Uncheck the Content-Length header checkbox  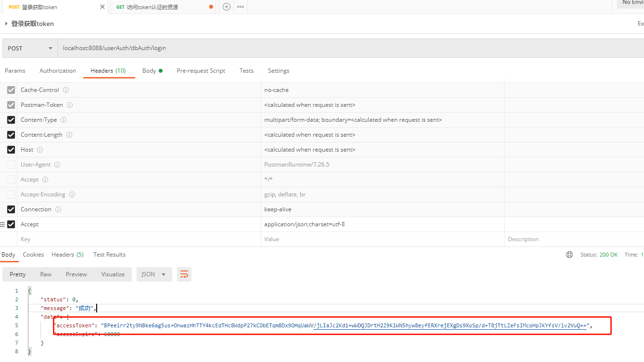tap(11, 135)
